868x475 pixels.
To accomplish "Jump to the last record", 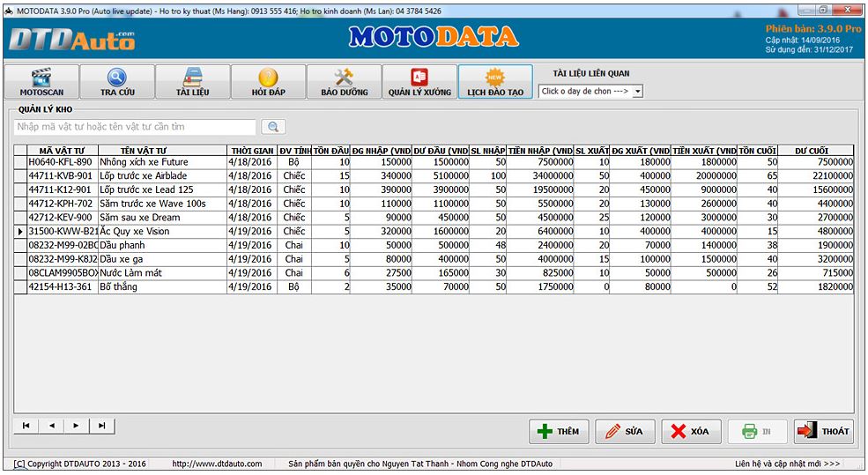I will 102,426.
